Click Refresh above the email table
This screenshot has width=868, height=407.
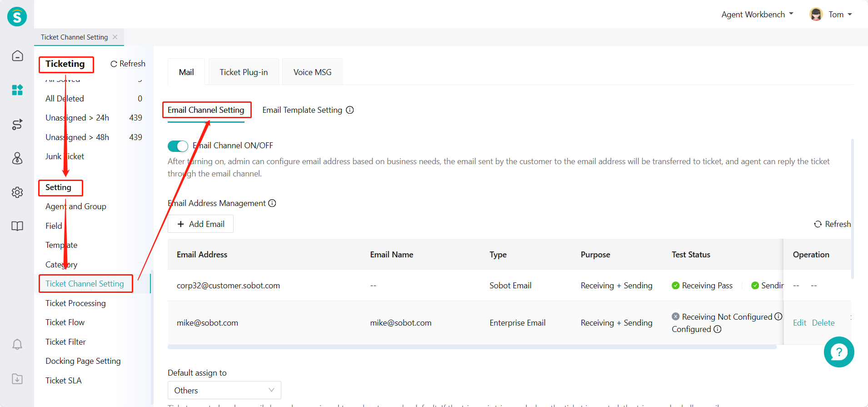click(833, 224)
